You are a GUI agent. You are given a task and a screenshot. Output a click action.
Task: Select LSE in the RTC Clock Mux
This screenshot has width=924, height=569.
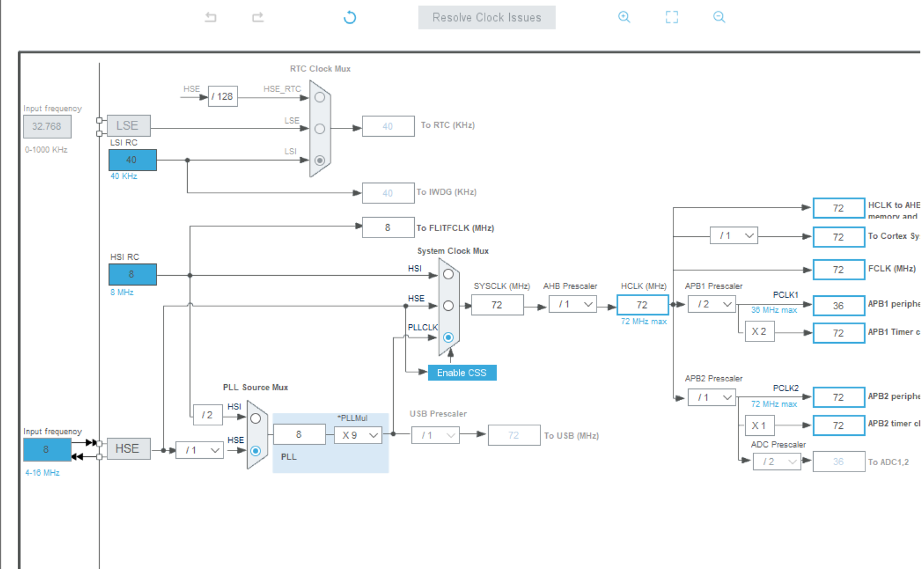pyautogui.click(x=320, y=128)
